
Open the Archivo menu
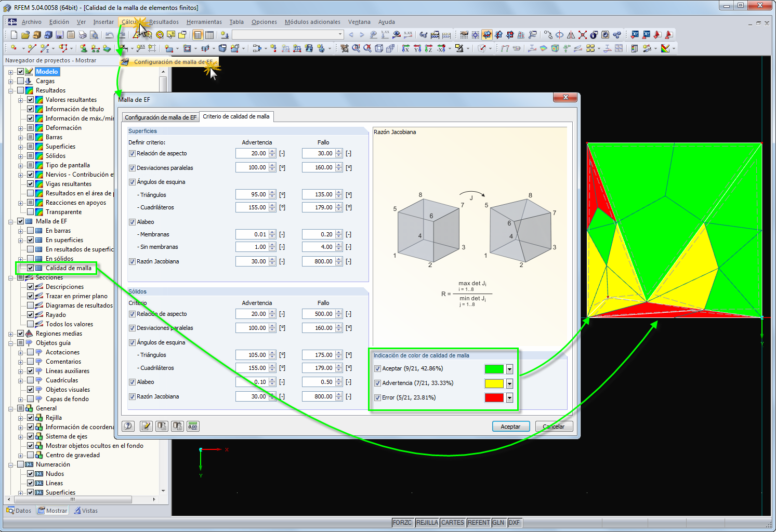tap(32, 22)
